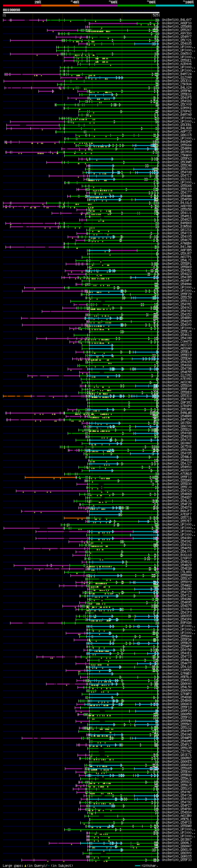
Task: Select the UniRef100_Q54GU5 label
Action: click(x=177, y=43)
